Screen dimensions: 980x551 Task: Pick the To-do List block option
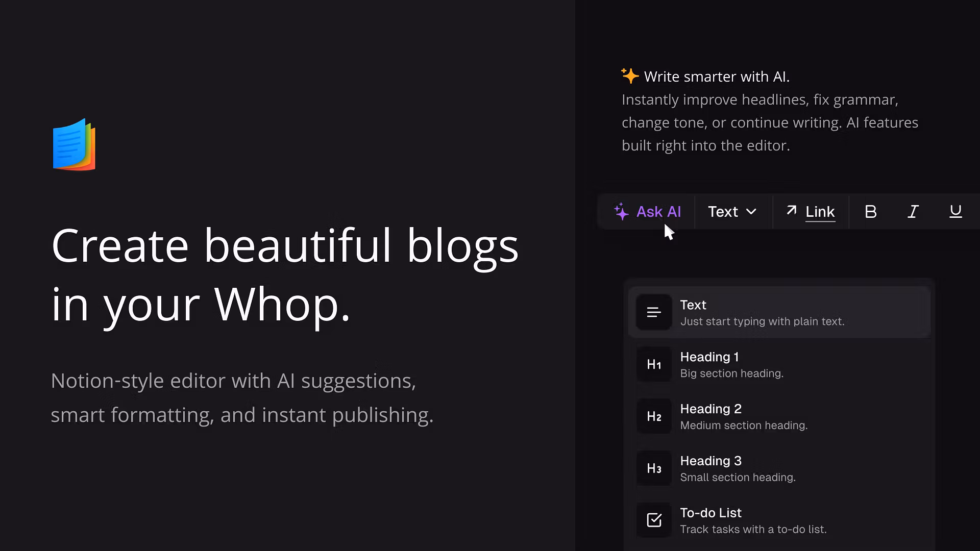(779, 520)
